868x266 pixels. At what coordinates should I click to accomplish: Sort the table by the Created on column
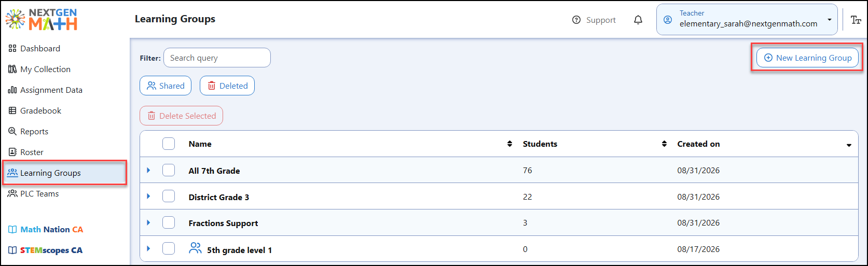click(698, 144)
